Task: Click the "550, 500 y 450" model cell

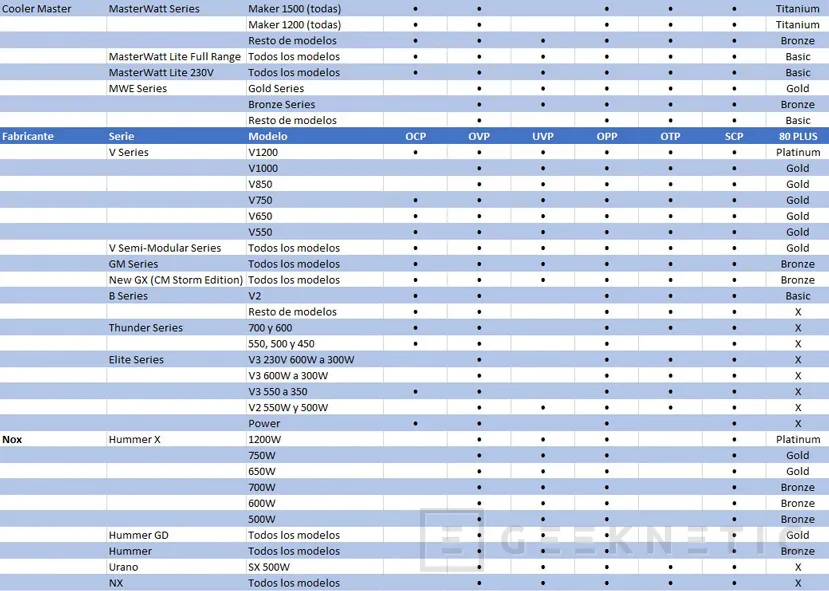Action: click(281, 344)
